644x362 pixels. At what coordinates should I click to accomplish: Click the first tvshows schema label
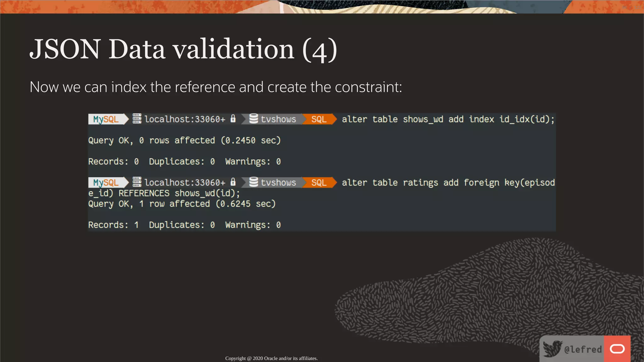(x=278, y=119)
